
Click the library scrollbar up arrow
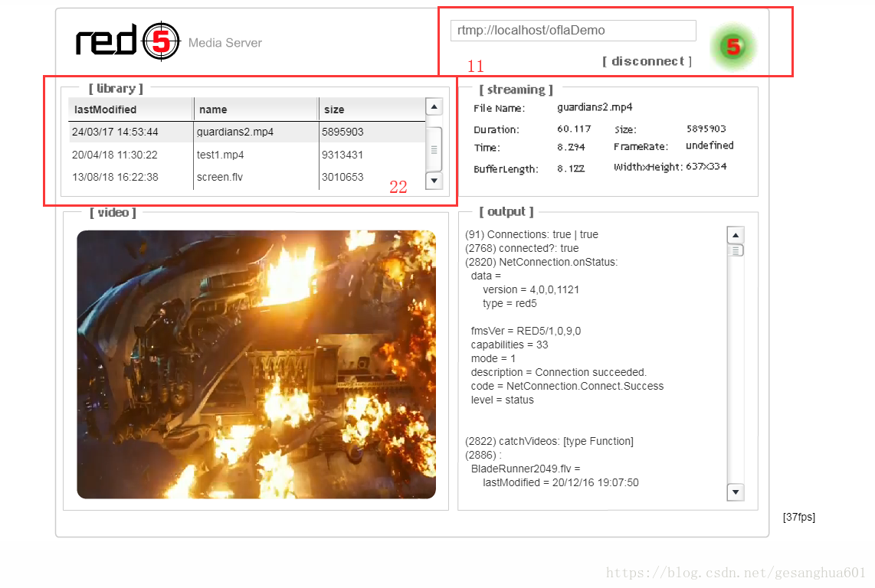point(434,106)
